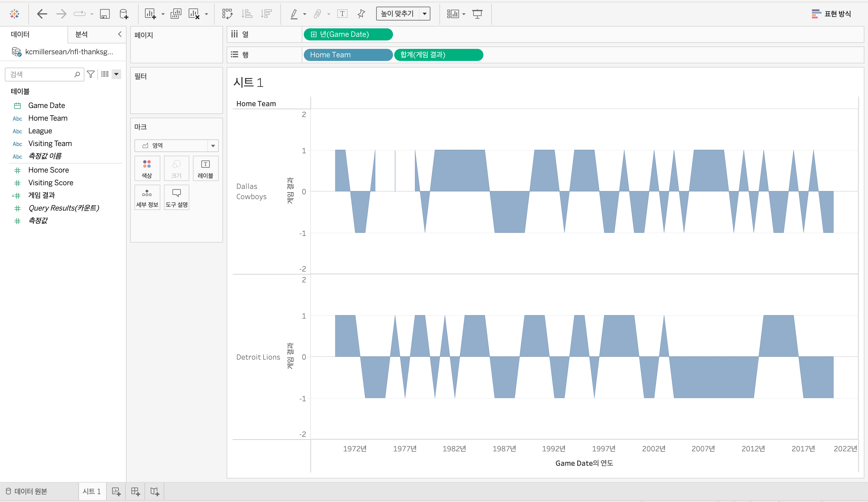Open the replay animation dropdown arrow
This screenshot has height=502, width=868.
pos(92,14)
